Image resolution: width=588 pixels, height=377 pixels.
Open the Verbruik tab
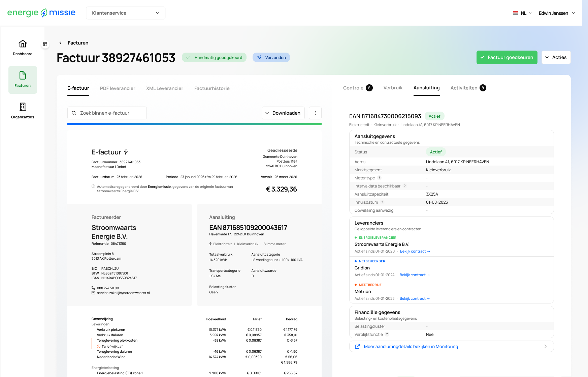point(393,88)
